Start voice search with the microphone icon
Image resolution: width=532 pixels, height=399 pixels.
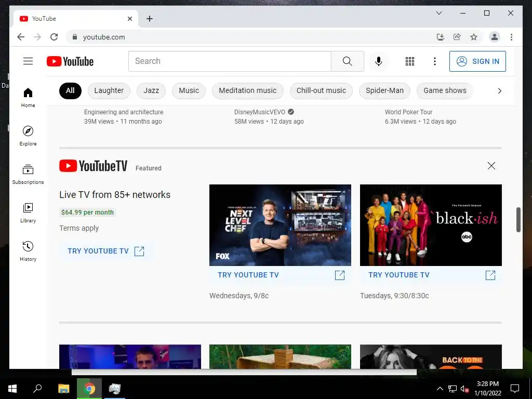379,61
